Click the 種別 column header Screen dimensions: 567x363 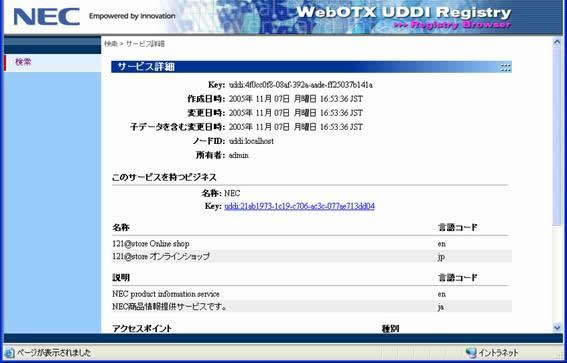coord(391,328)
